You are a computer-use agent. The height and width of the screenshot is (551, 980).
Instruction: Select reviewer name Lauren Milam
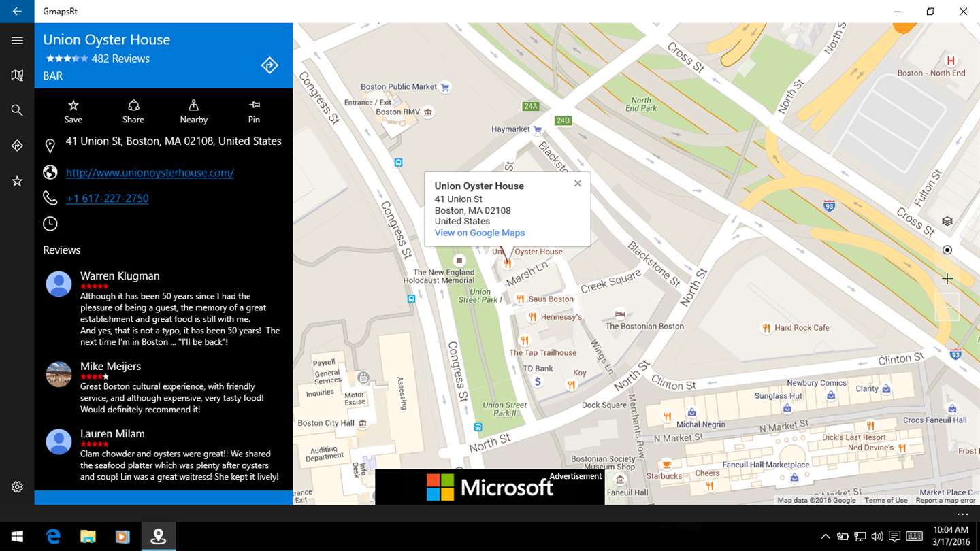(x=112, y=434)
